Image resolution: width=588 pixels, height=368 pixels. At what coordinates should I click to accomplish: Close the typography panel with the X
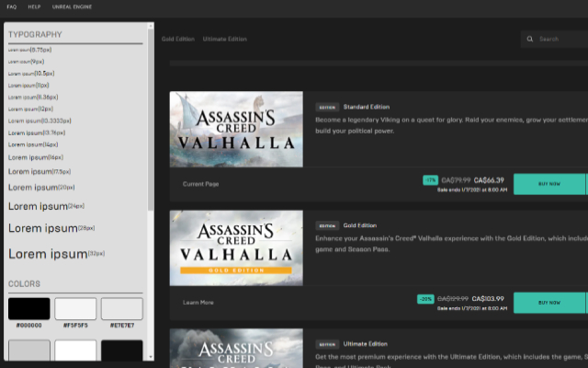click(x=151, y=28)
